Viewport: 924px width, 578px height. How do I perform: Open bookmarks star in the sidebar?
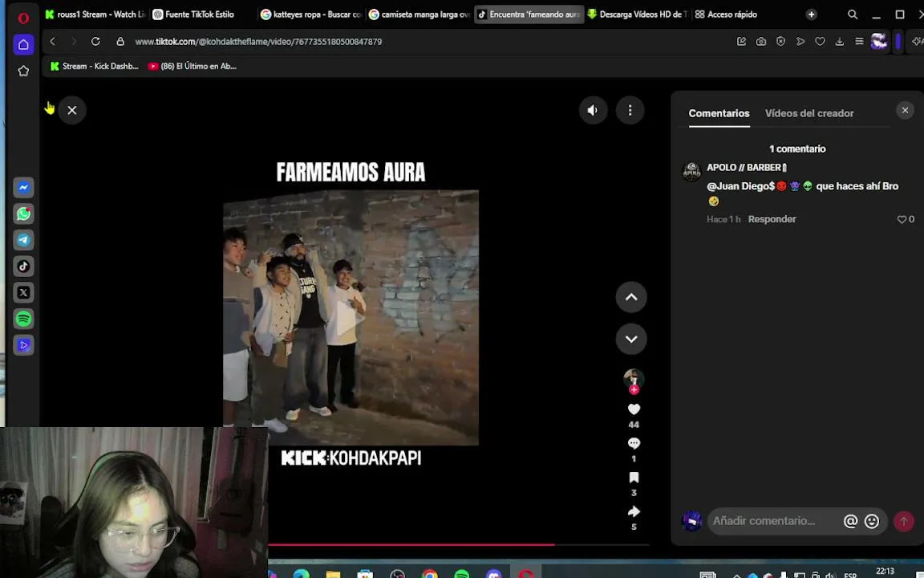[x=23, y=71]
